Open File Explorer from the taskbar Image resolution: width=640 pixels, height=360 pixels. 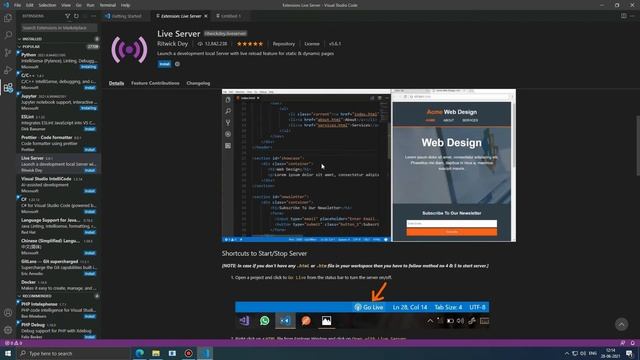click(x=156, y=353)
